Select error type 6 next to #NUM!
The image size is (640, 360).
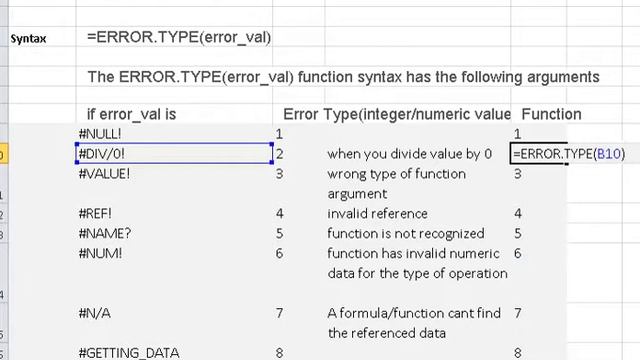tap(279, 253)
